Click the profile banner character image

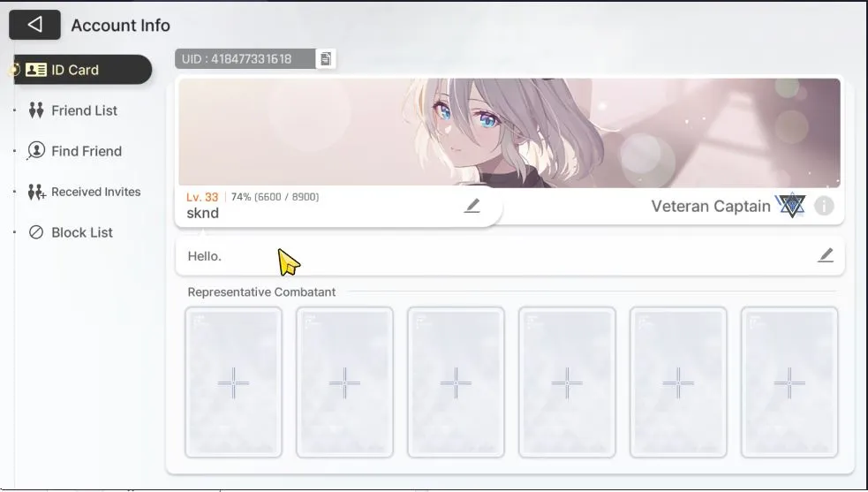click(x=509, y=132)
